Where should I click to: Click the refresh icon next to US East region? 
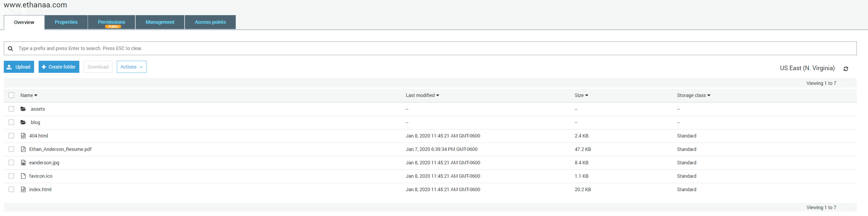click(x=846, y=68)
